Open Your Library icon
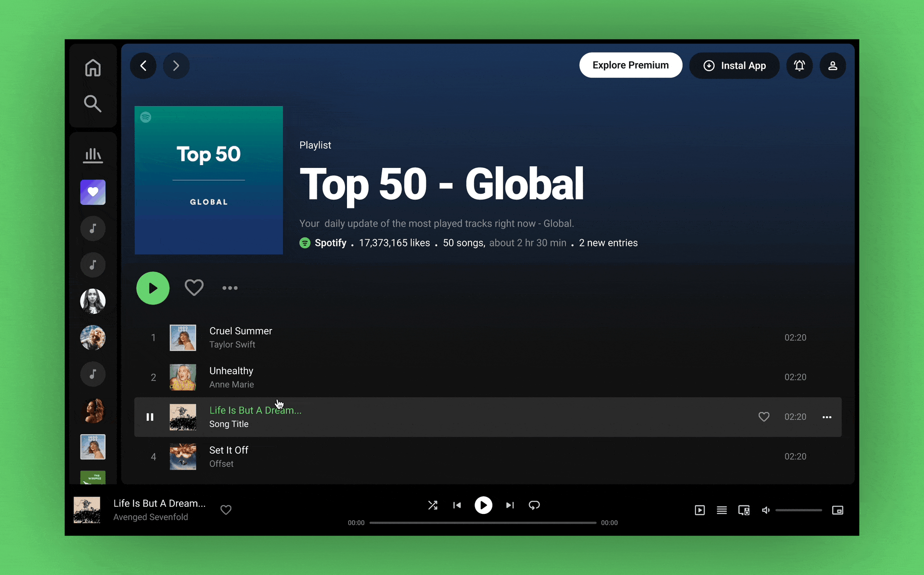The image size is (924, 575). 93,155
